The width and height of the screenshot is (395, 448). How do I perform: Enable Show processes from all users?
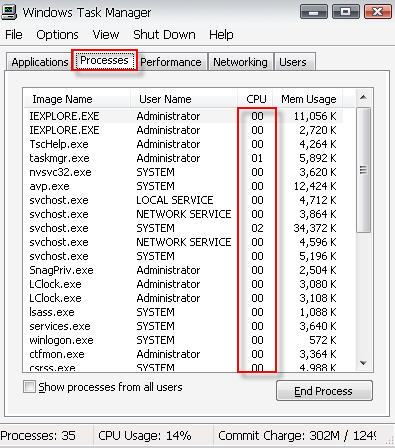[x=29, y=387]
